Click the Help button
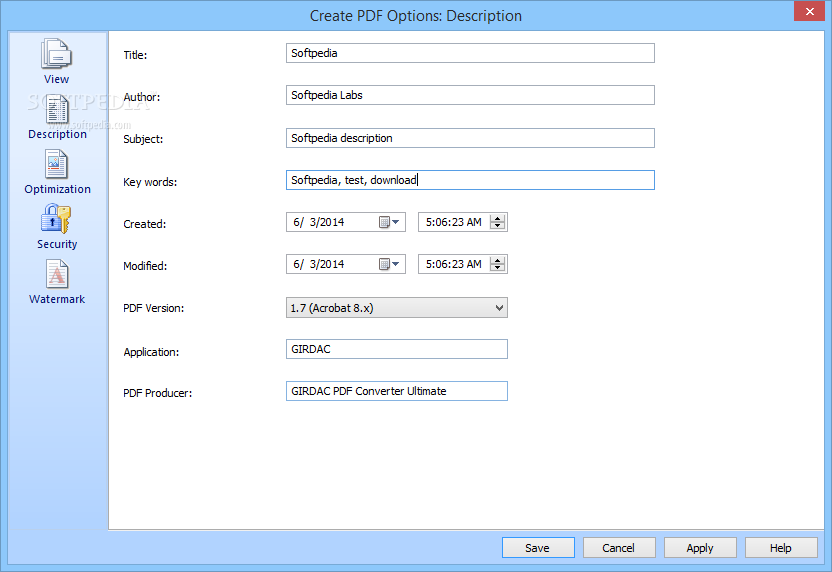This screenshot has height=572, width=832. point(781,548)
